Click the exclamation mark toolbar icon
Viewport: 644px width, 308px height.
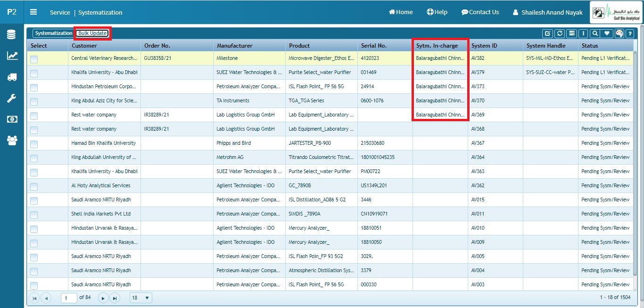pyautogui.click(x=583, y=33)
